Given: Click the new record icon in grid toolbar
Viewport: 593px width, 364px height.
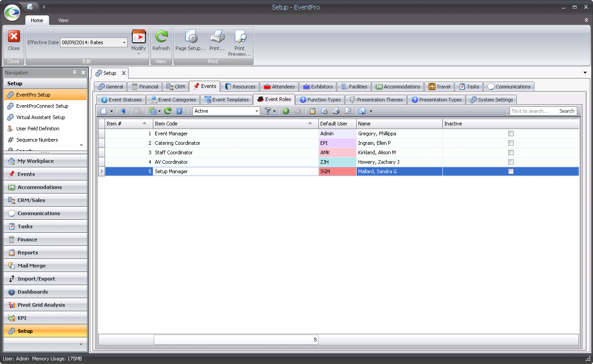Looking at the screenshot, I should (103, 111).
